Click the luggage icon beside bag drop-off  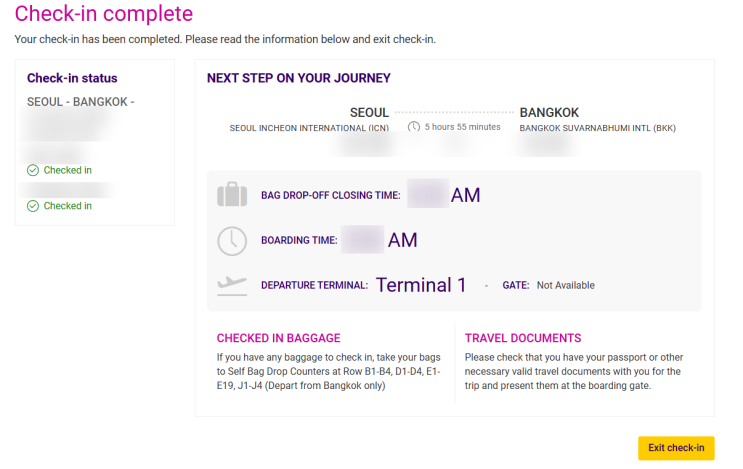[232, 194]
